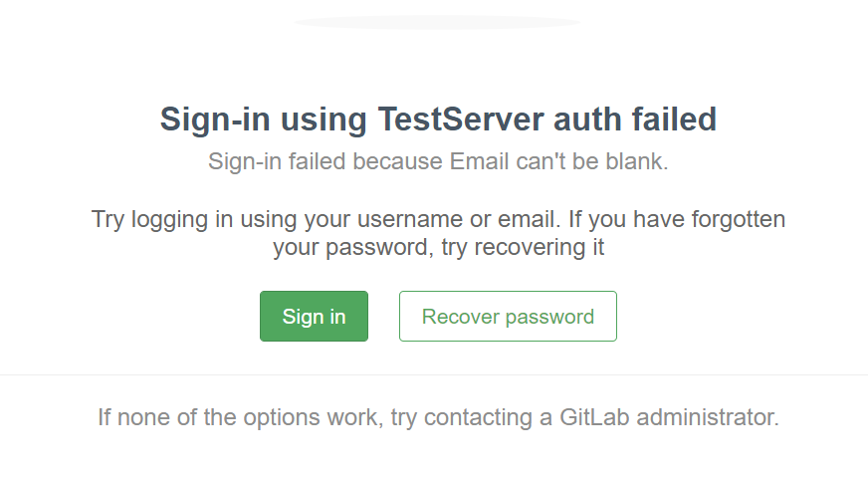Click the word 'blank' in the error line

point(637,161)
